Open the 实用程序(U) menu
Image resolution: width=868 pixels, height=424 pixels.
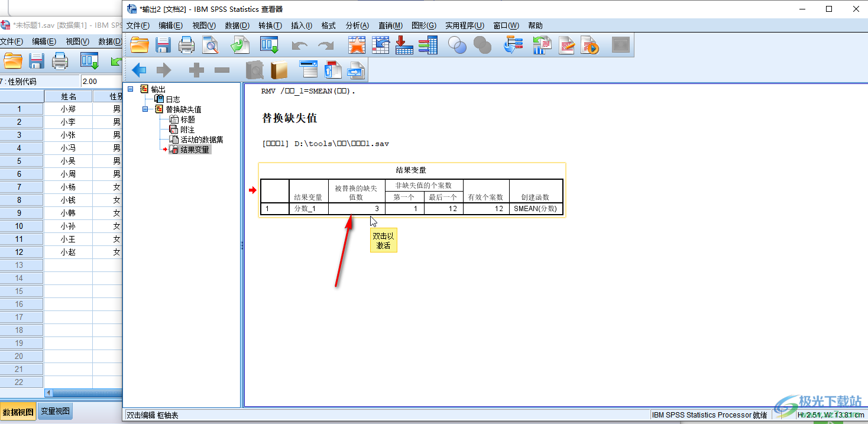pyautogui.click(x=465, y=25)
